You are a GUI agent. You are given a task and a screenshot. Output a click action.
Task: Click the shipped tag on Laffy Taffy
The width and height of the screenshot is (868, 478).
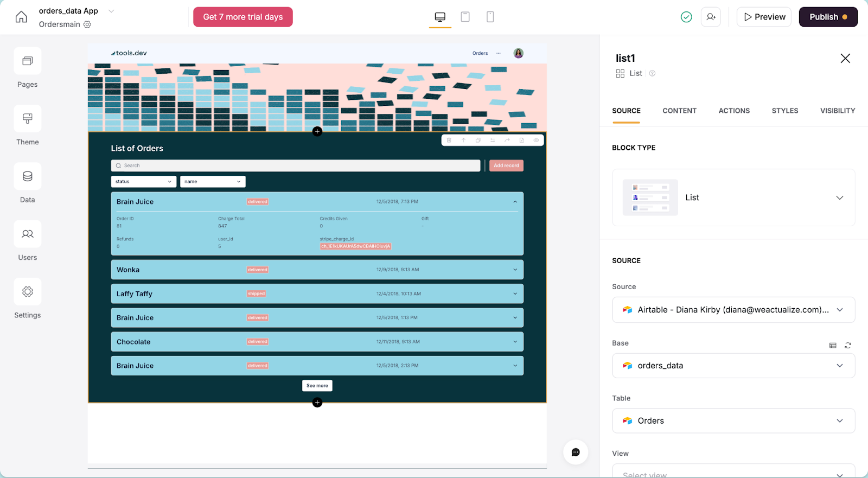click(x=257, y=294)
